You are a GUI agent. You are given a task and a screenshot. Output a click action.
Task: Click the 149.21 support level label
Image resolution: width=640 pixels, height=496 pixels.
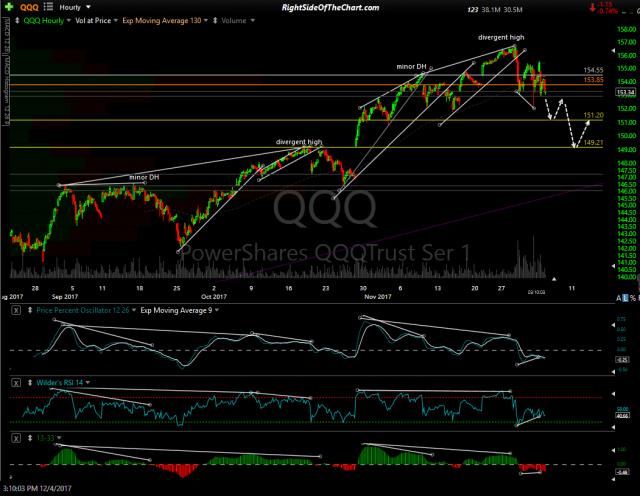[593, 143]
